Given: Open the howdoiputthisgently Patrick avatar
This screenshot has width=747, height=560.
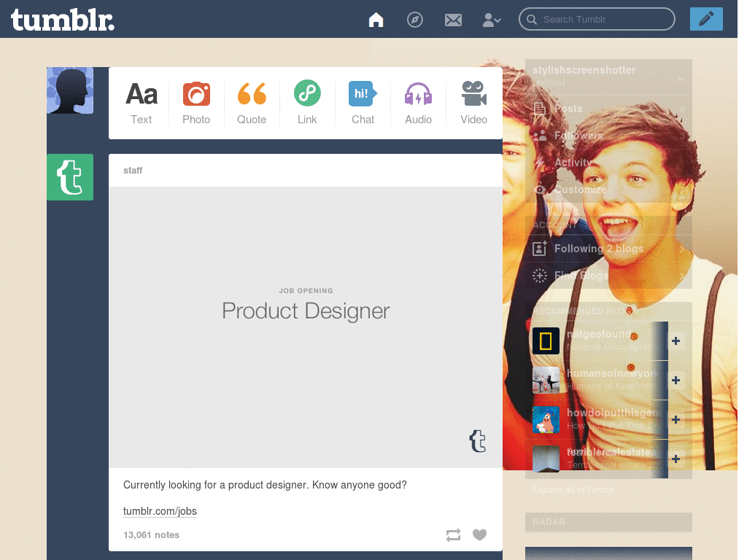Looking at the screenshot, I should [x=546, y=419].
